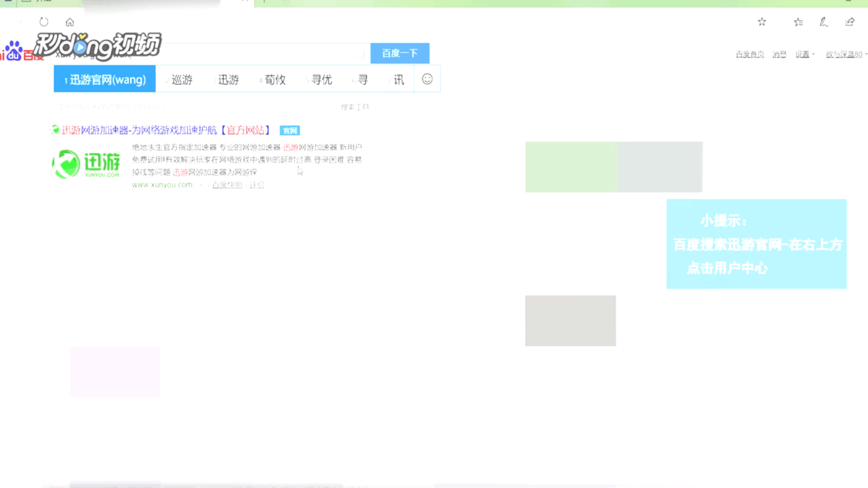
Task: Choose IME candidate 寻优
Action: [321, 80]
